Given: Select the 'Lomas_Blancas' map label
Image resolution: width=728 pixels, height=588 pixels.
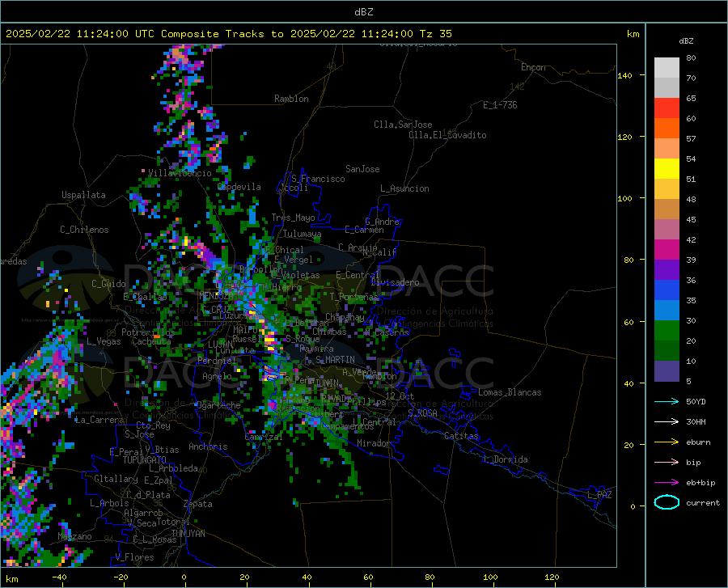Looking at the screenshot, I should [510, 392].
